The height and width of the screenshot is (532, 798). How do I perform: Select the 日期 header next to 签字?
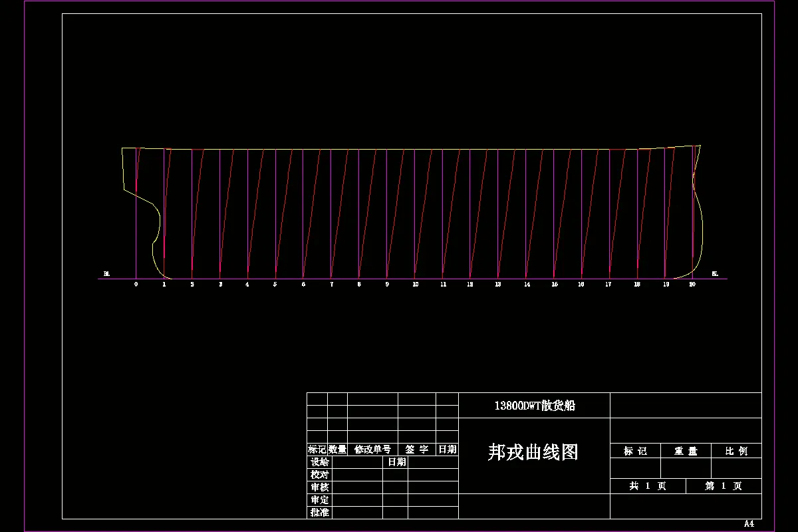[448, 448]
